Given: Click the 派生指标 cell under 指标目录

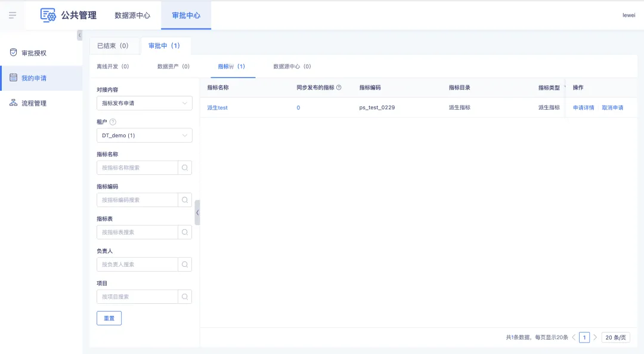Looking at the screenshot, I should pyautogui.click(x=460, y=107).
